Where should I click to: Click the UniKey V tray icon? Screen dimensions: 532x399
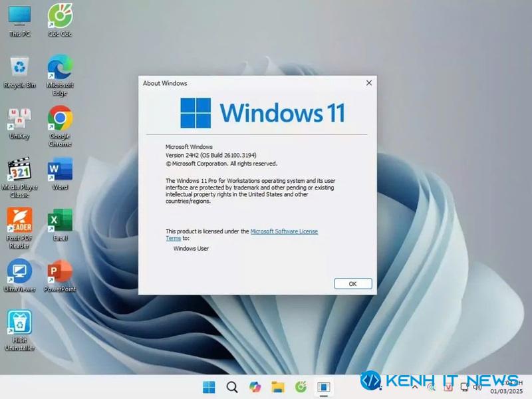point(448,387)
